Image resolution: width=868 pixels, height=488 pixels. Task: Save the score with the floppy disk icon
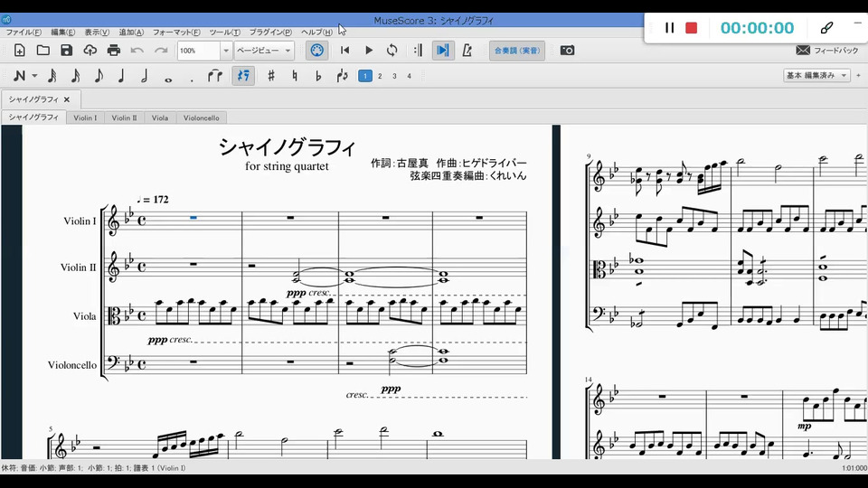[x=66, y=51]
